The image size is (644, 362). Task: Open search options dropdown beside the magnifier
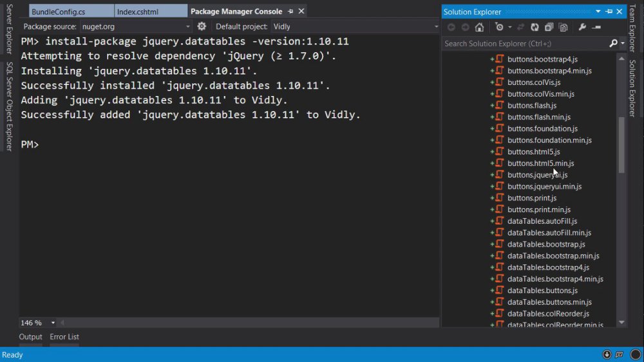pyautogui.click(x=623, y=43)
